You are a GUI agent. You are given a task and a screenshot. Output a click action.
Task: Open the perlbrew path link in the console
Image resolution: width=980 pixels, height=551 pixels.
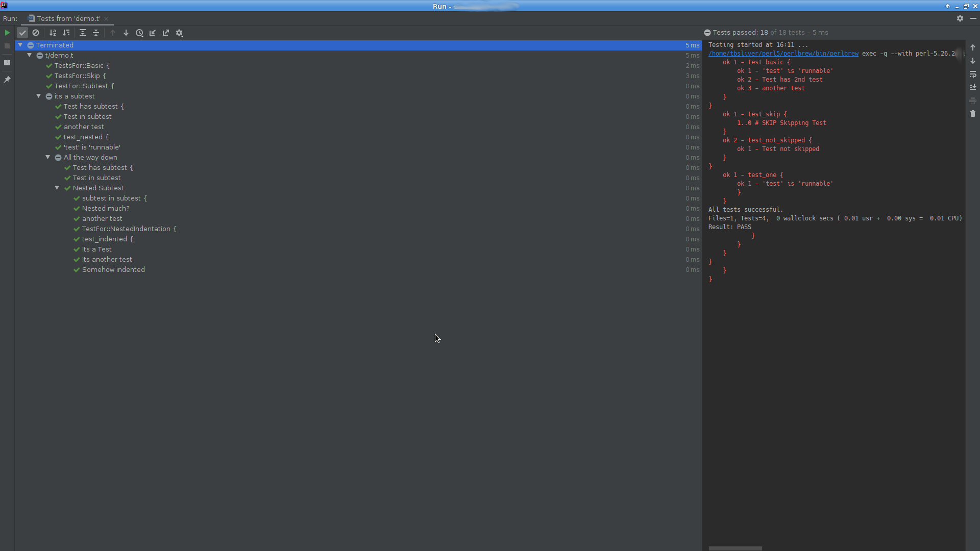[x=783, y=54]
